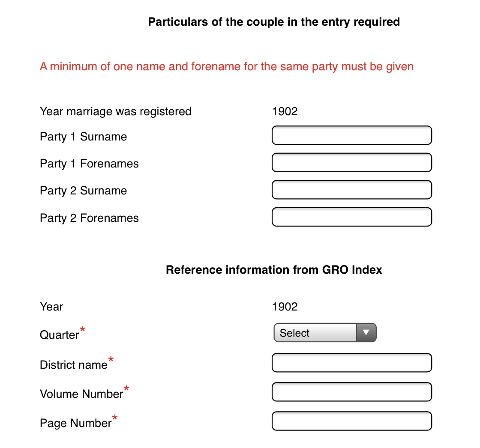Viewport: 480px width, 448px height.
Task: Click the 'Year marriage was registered' label
Action: (115, 111)
